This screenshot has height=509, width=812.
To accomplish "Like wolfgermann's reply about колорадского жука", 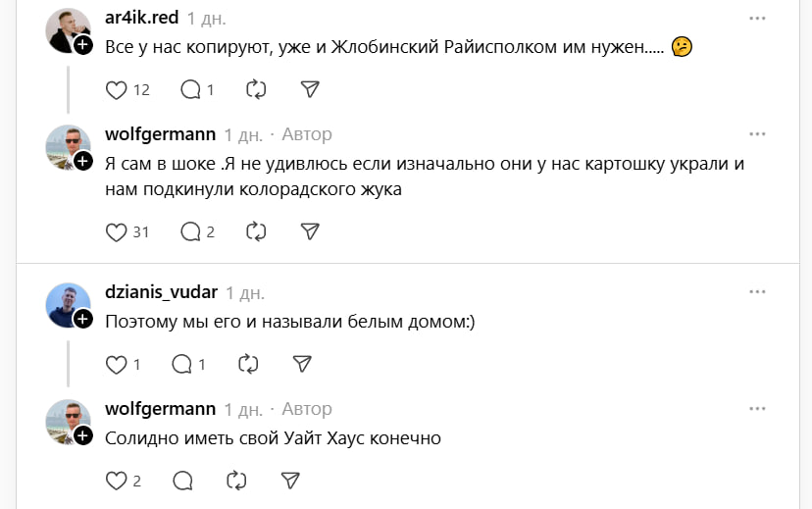I will 117,231.
